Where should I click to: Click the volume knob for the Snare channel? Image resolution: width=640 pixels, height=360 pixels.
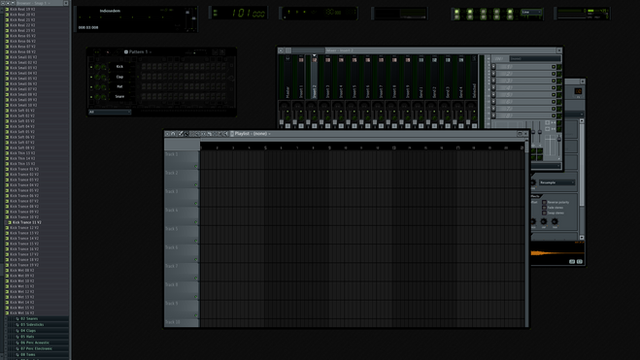(x=104, y=97)
